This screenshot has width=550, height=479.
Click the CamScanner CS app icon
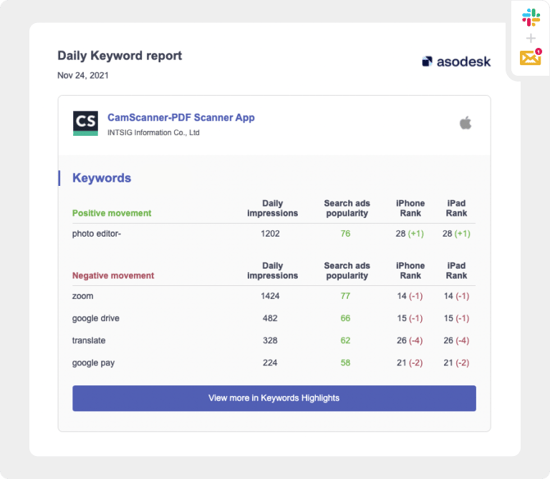click(x=85, y=123)
